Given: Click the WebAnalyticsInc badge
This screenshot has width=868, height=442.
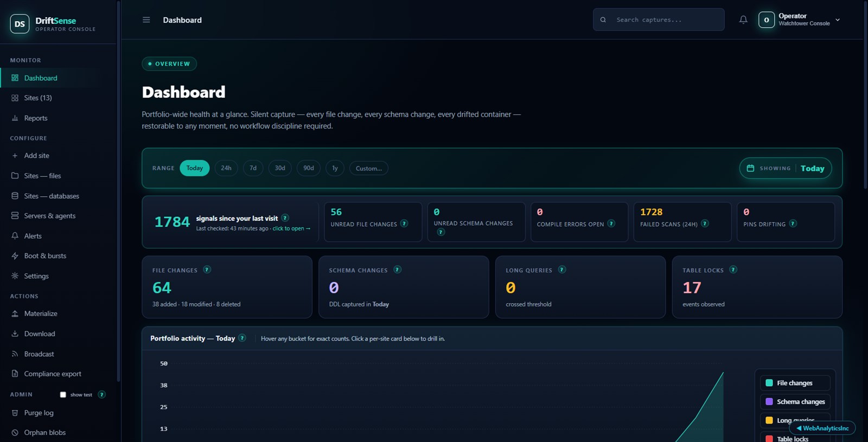Looking at the screenshot, I should pyautogui.click(x=822, y=428).
